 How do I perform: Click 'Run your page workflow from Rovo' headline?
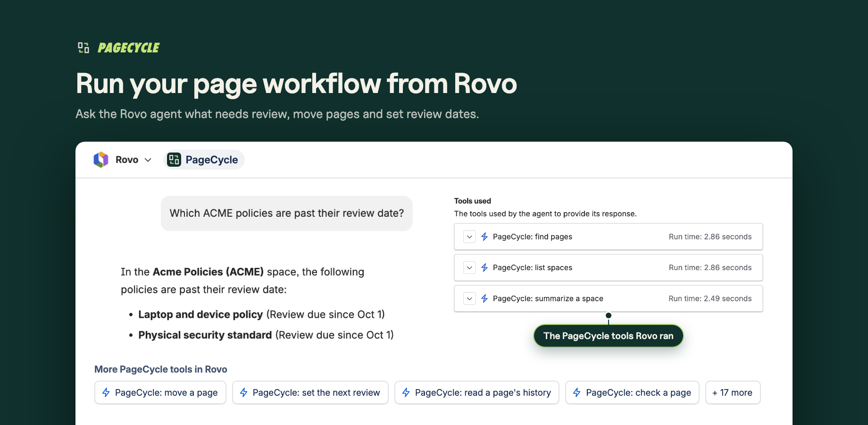tap(296, 84)
